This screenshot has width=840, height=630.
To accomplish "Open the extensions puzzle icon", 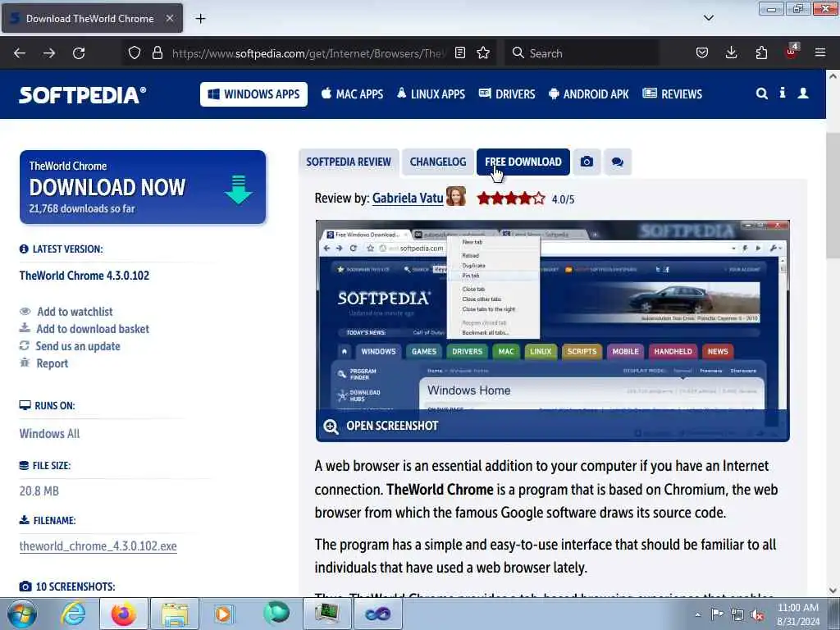I will (x=761, y=53).
